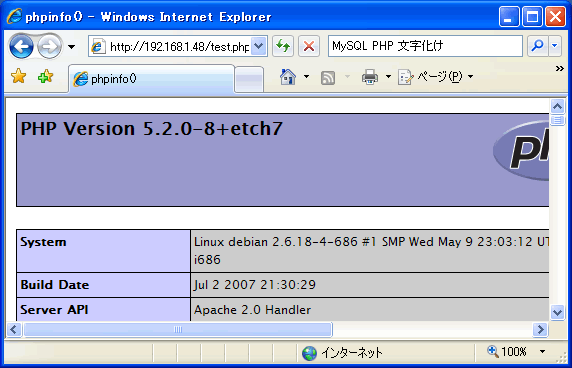This screenshot has height=368, width=572.
Task: Click the vertical scrollbar thumb
Action: point(557,120)
